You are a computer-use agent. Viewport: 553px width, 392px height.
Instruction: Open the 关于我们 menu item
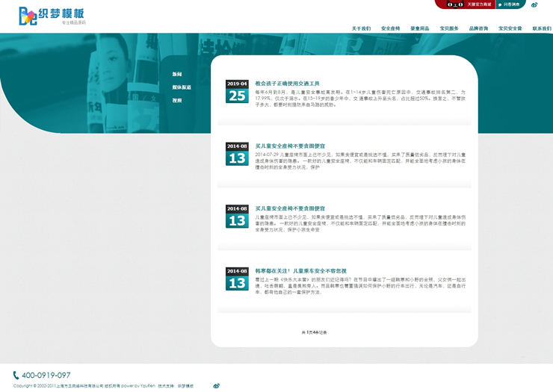point(361,28)
